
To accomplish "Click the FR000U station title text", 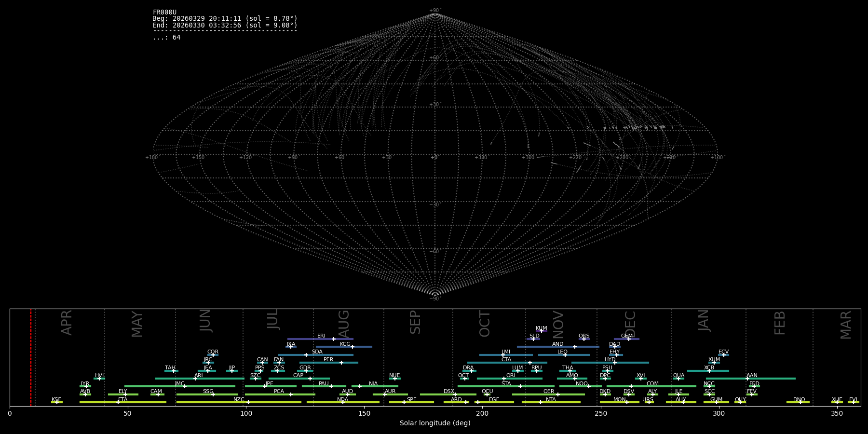I will 164,13.
